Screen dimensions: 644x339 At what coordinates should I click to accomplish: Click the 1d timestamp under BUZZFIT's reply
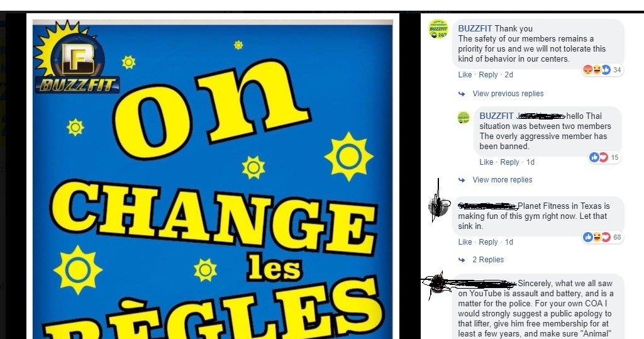[x=531, y=162]
